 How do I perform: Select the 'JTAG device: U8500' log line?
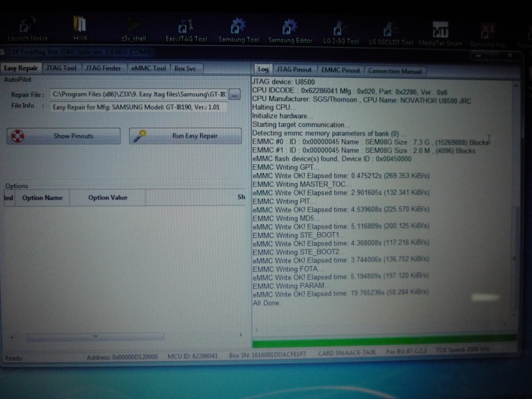click(283, 82)
